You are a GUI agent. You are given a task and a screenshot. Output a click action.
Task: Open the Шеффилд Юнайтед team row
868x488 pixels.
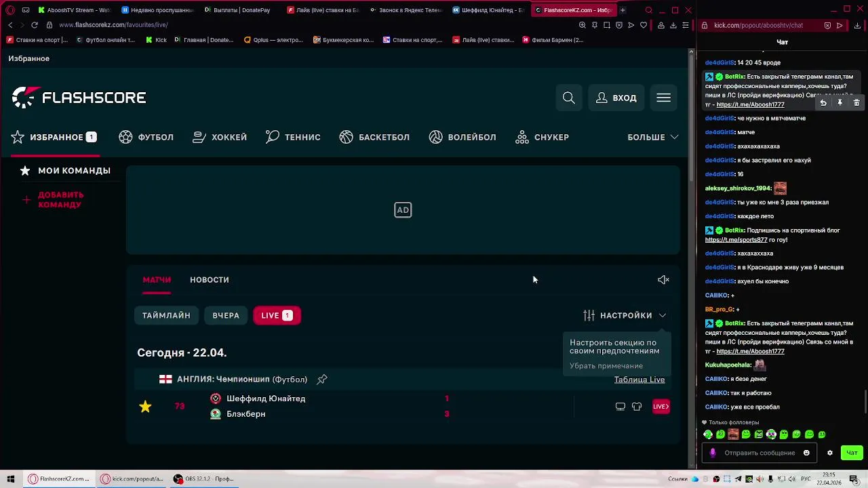266,399
